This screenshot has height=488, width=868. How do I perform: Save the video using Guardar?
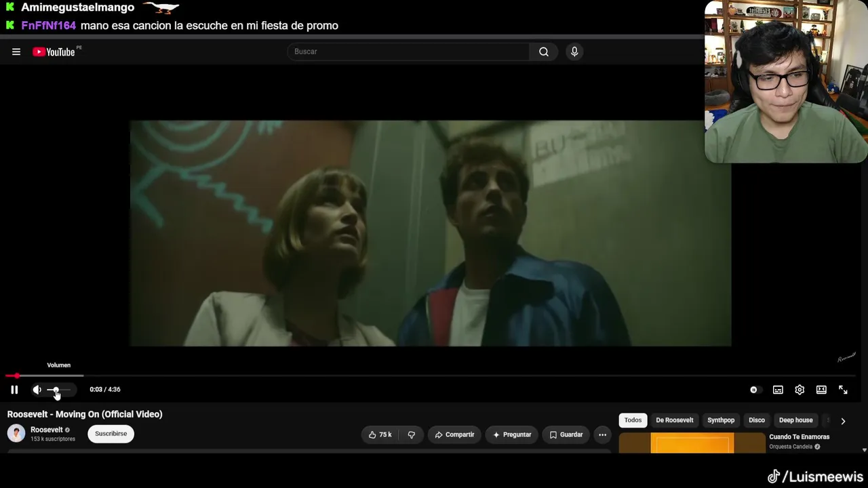click(x=566, y=434)
